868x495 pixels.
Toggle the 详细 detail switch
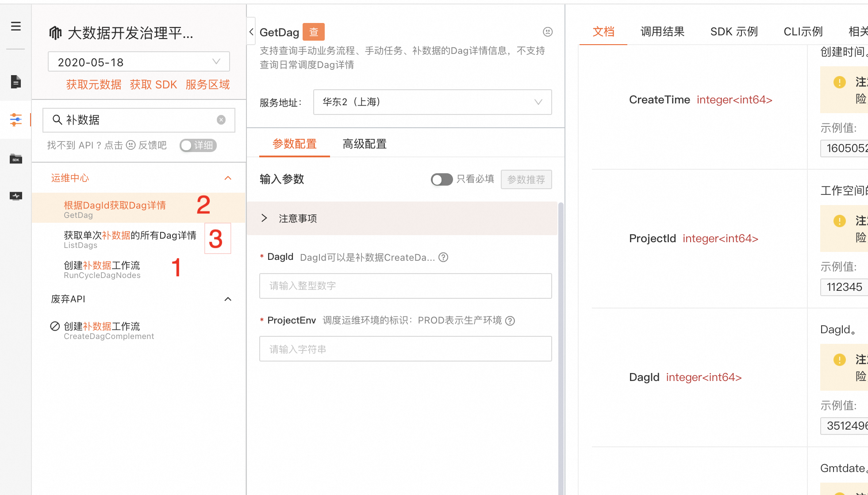coord(198,145)
